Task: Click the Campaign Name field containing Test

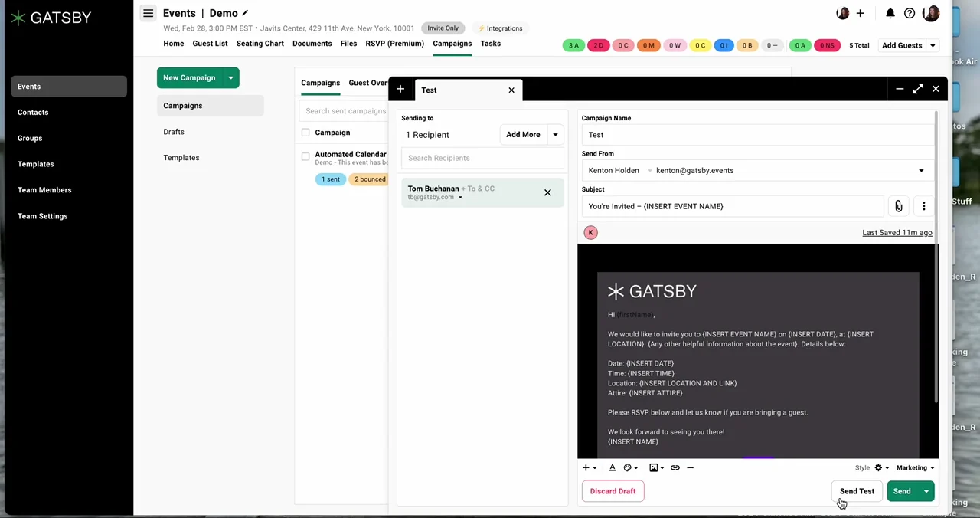Action: click(x=756, y=135)
